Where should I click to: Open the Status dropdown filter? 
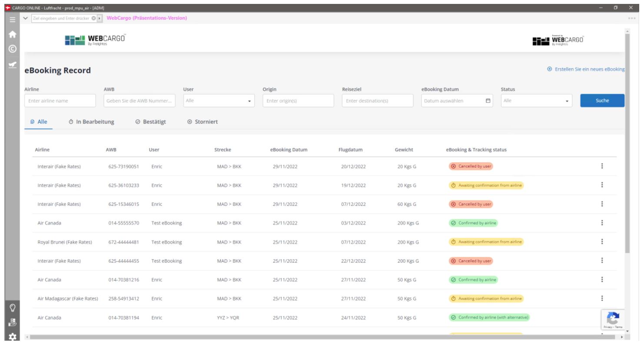[x=536, y=101]
